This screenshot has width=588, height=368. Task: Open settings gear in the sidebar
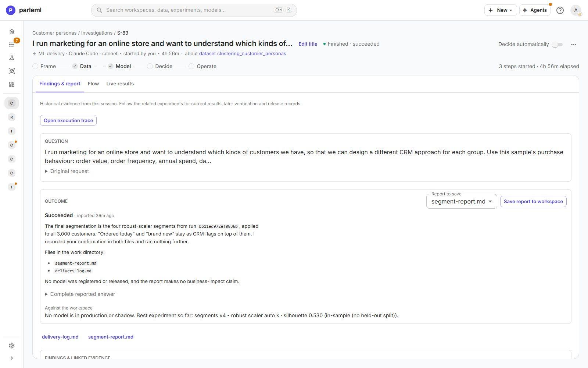(x=12, y=346)
